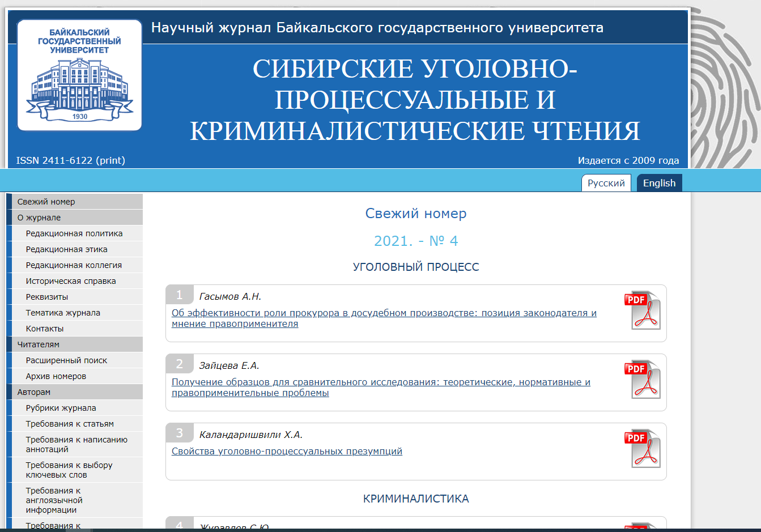761x532 pixels.
Task: Go to Контакты page
Action: click(45, 329)
